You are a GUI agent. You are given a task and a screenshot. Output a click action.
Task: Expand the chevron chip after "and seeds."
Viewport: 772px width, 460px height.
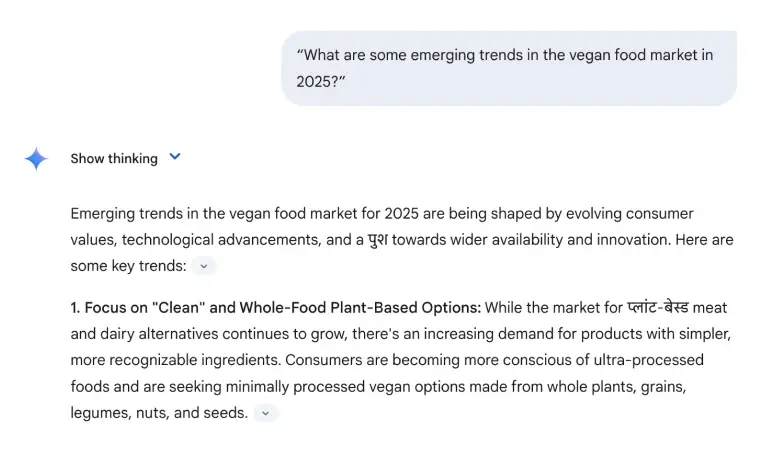[x=265, y=412]
